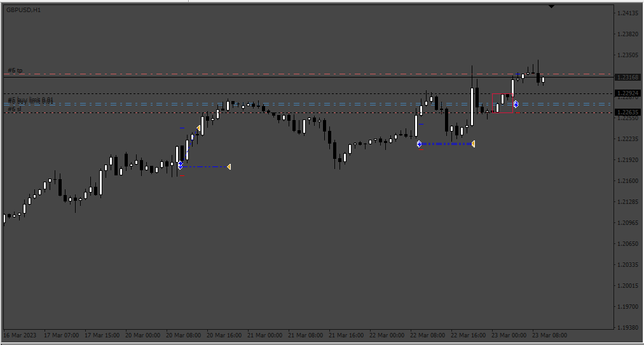Select the red rectangle object on the chart
The image size is (644, 345).
pyautogui.click(x=502, y=103)
